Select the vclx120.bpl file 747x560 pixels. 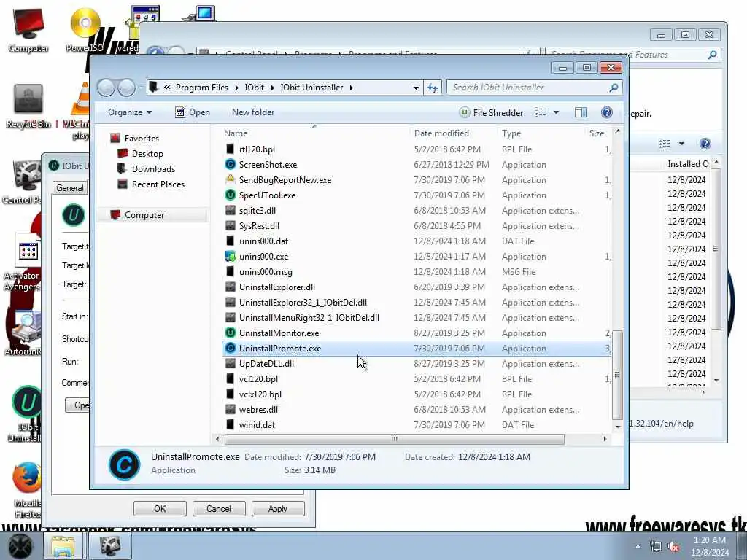click(x=417, y=394)
